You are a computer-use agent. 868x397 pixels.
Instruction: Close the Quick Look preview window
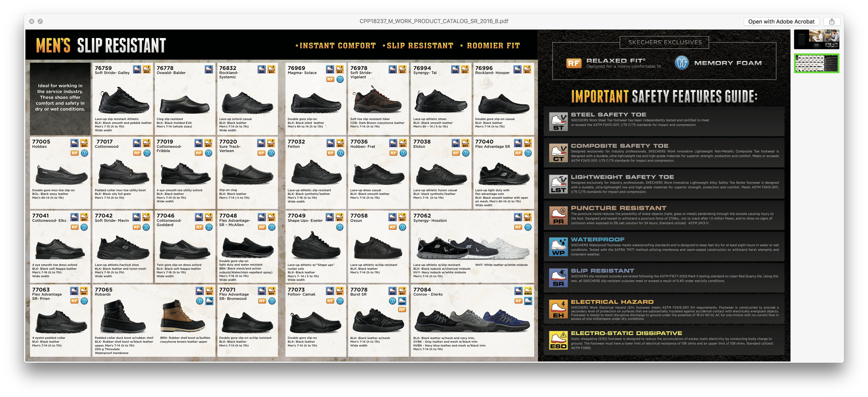click(32, 21)
